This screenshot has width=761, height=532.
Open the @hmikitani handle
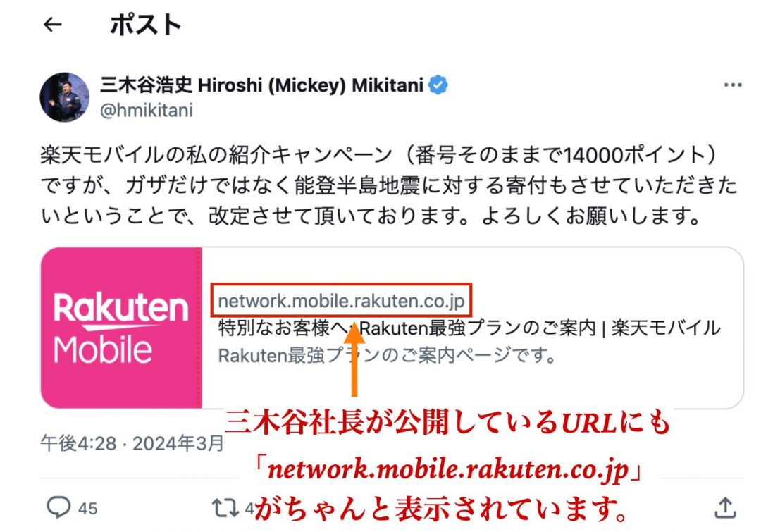click(x=146, y=111)
